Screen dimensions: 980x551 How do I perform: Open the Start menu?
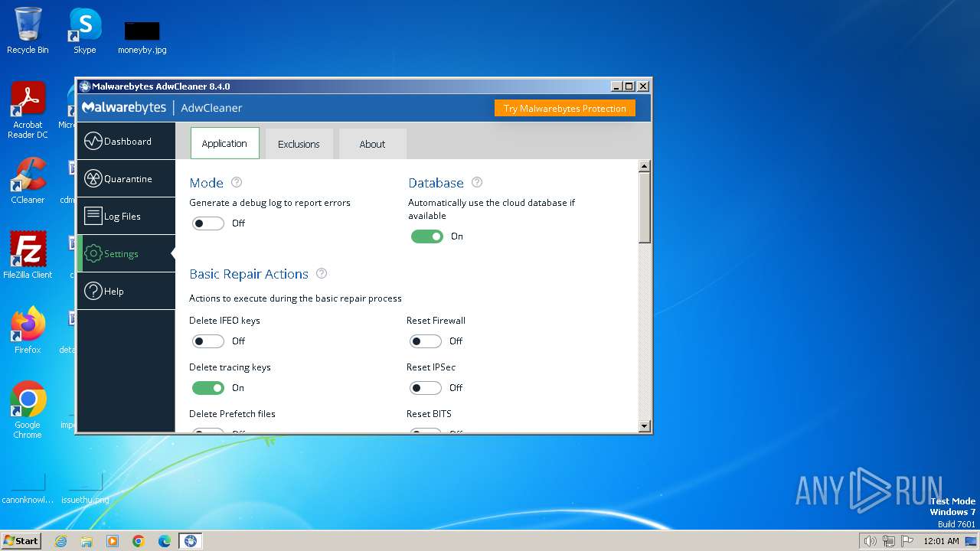21,541
